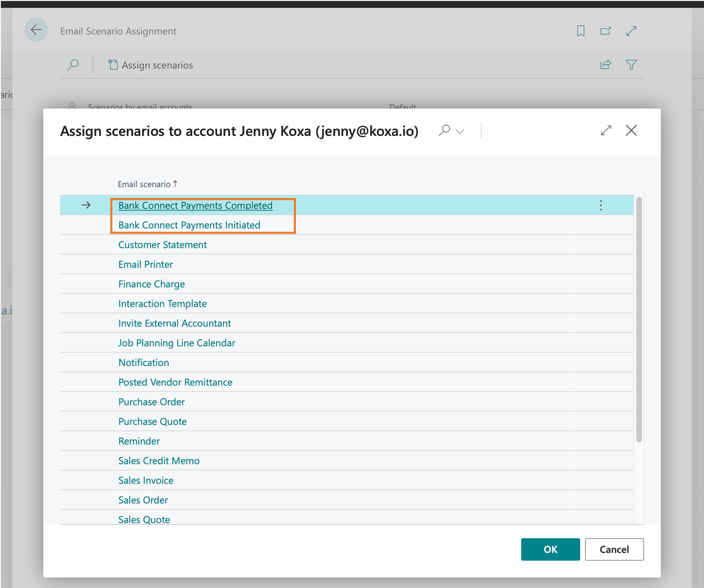Confirm with the OK button
Screen dimensions: 704x588
(550, 550)
